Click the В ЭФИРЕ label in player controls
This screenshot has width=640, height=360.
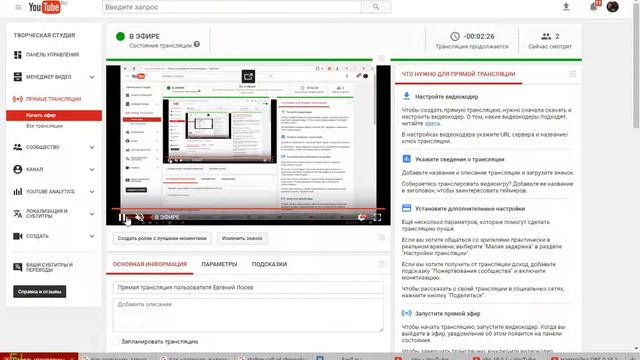pos(167,218)
